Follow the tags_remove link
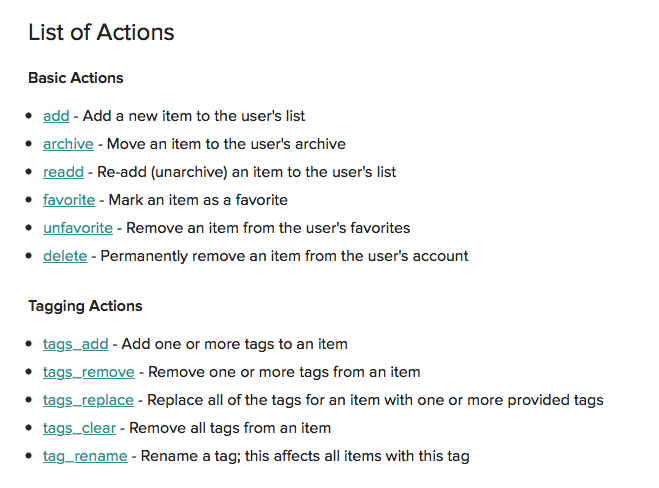Image resolution: width=659 pixels, height=488 pixels. (x=89, y=372)
